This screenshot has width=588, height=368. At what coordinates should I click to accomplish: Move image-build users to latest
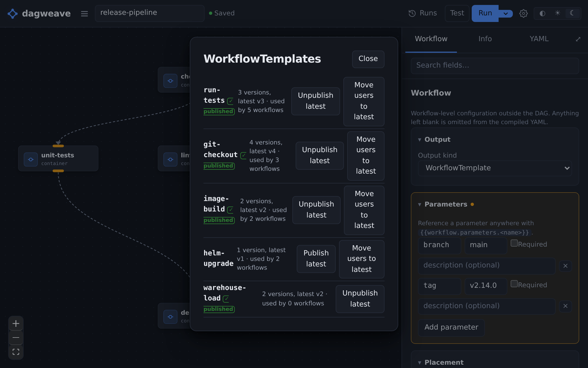tap(364, 210)
